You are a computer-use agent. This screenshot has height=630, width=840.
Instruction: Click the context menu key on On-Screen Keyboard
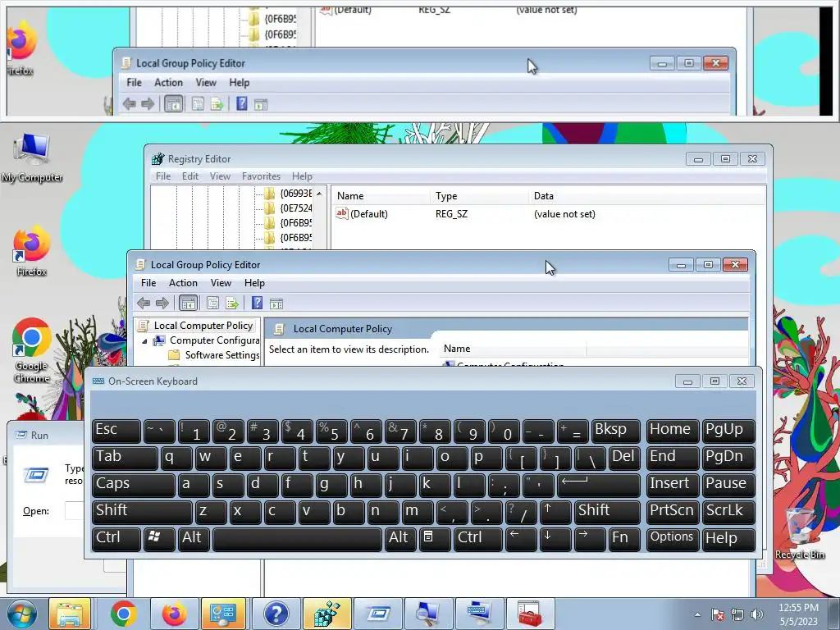[x=433, y=539]
